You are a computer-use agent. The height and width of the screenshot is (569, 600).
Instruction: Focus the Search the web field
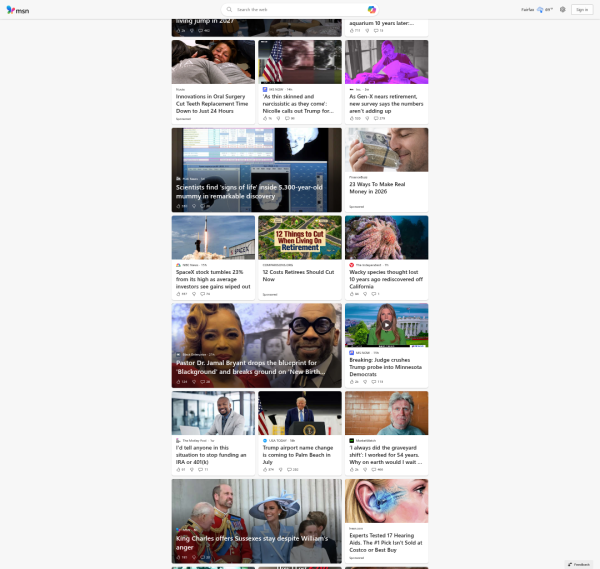[x=300, y=10]
